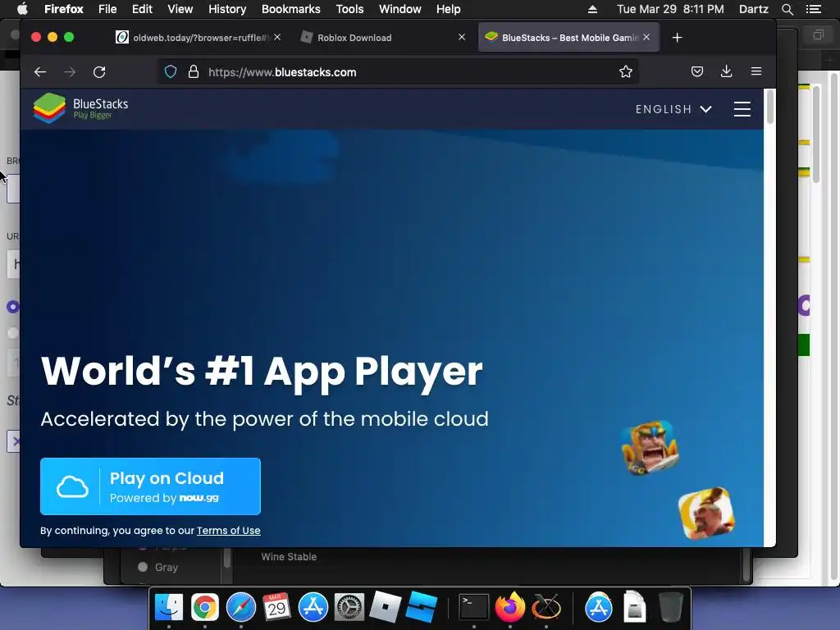Screen dimensions: 840x630
Task: Open Trash in the Dock
Action: [x=670, y=608]
